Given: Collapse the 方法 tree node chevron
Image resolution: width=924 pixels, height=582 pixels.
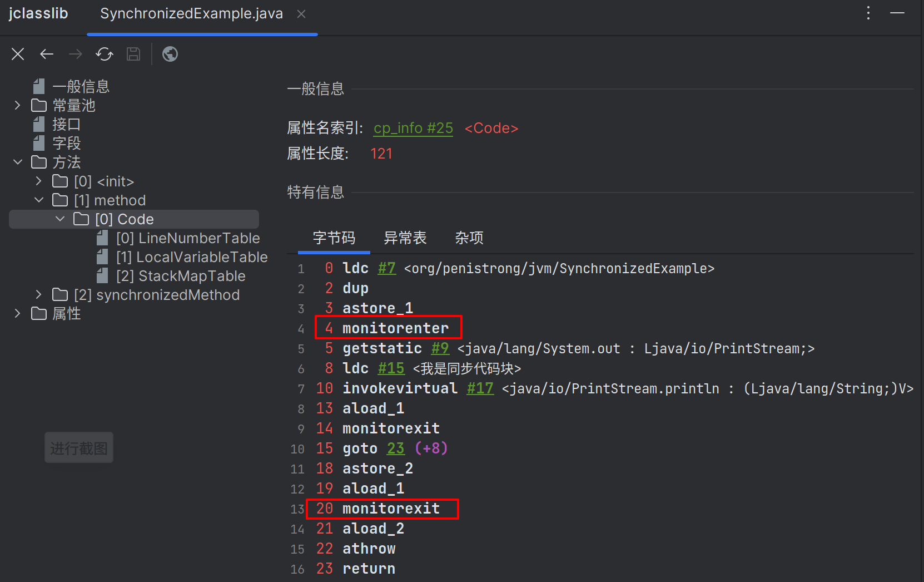Looking at the screenshot, I should (17, 162).
